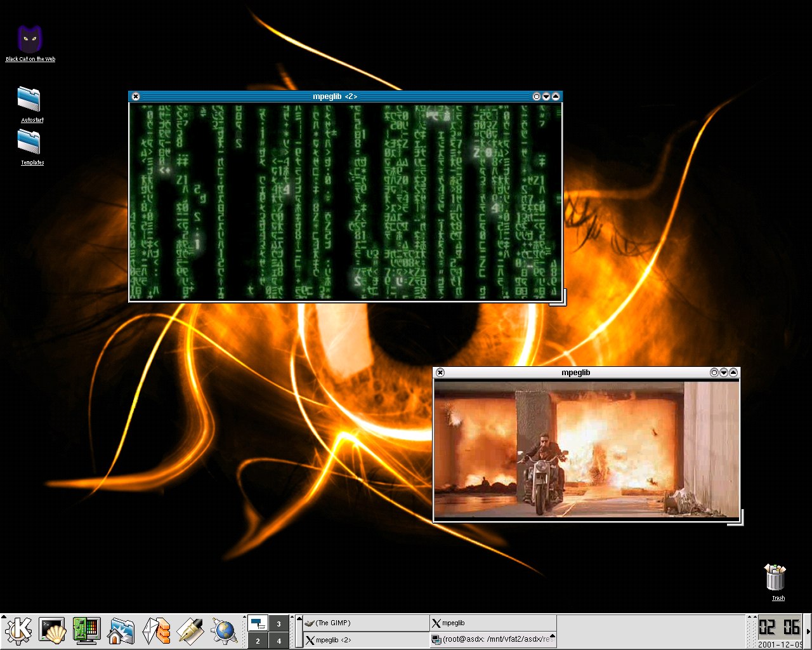Launch the Konsole terminal shell icon
Screen dimensions: 812x650
(x=52, y=630)
